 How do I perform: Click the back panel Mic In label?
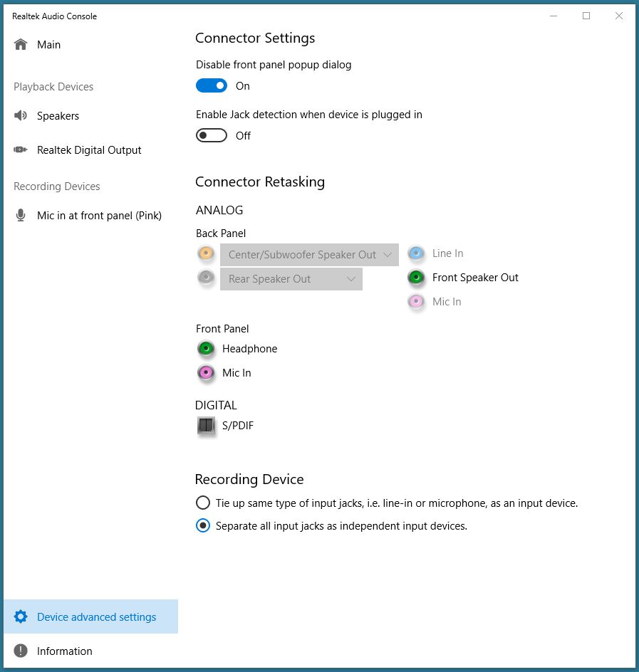(x=447, y=302)
